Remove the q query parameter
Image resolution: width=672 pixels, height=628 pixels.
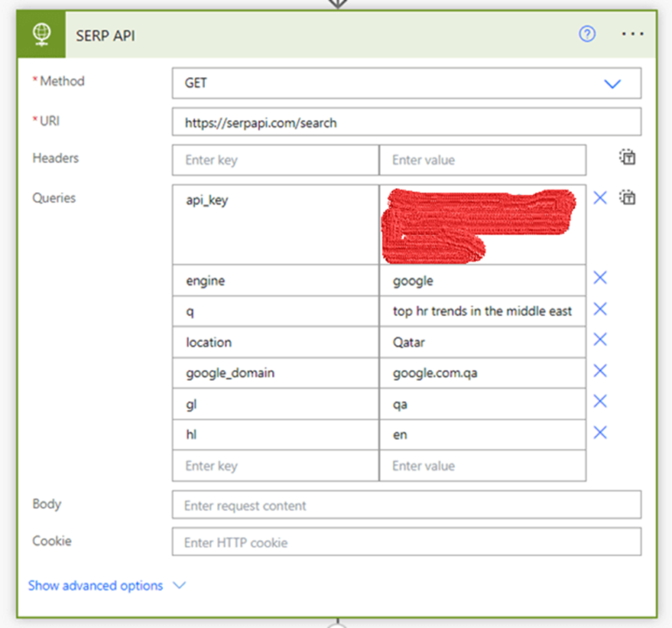click(600, 309)
